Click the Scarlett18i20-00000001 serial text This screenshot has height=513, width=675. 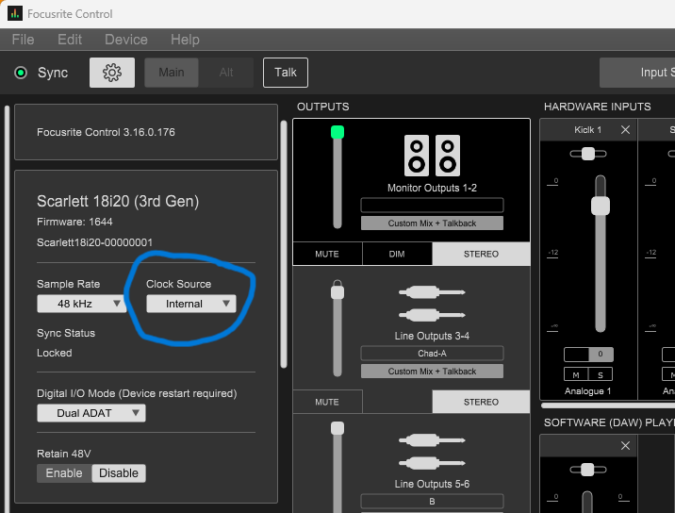(95, 242)
